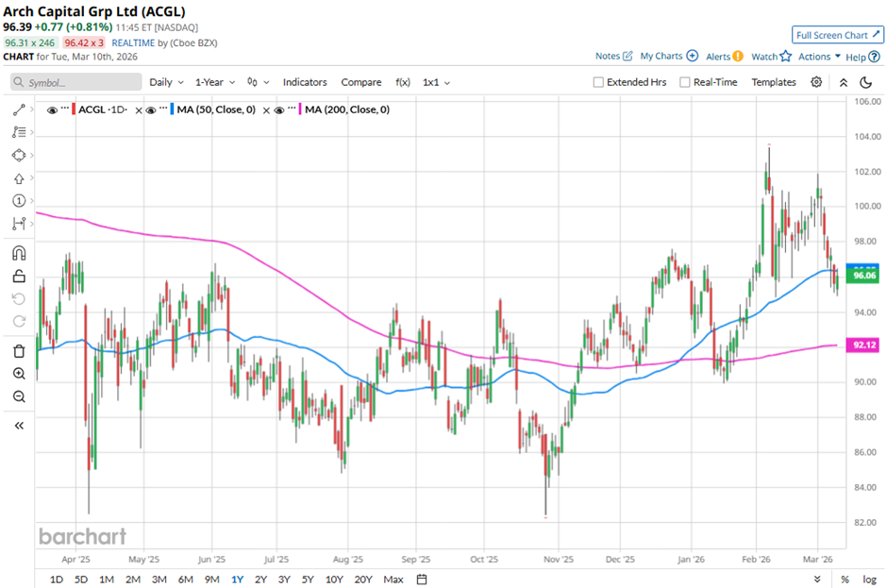Switch to dark mode moon icon
887x588 pixels.
865,82
